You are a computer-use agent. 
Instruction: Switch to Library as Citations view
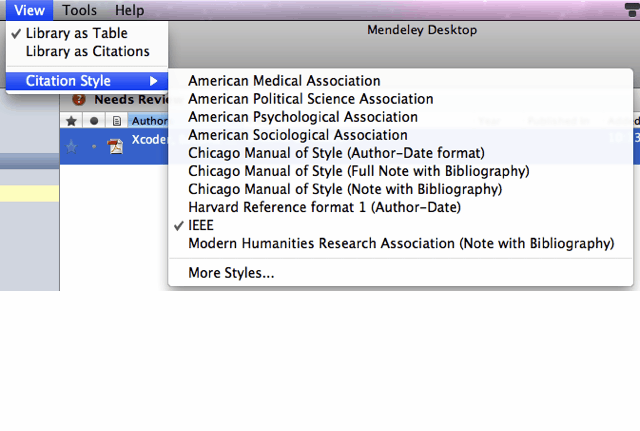point(87,51)
